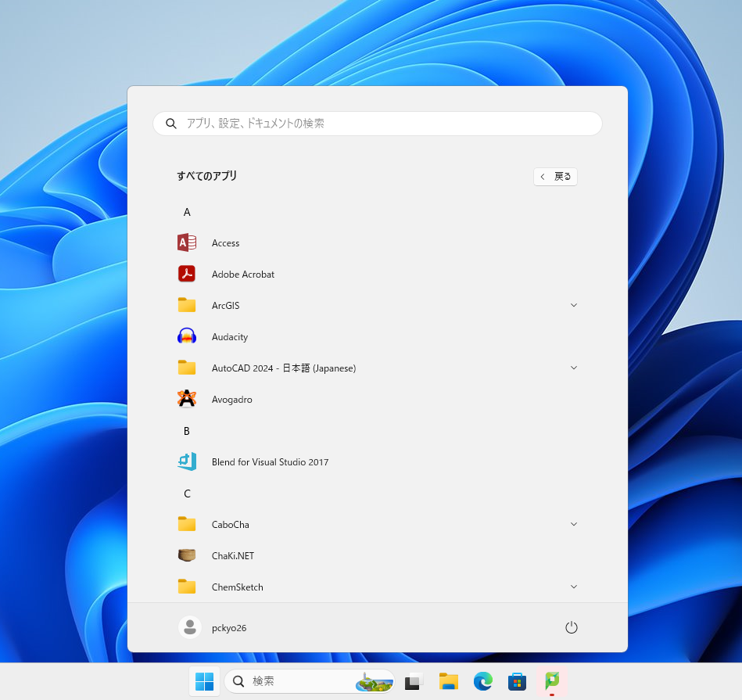Select the Adobe Acrobat label
Image resolution: width=742 pixels, height=700 pixels.
tap(243, 275)
